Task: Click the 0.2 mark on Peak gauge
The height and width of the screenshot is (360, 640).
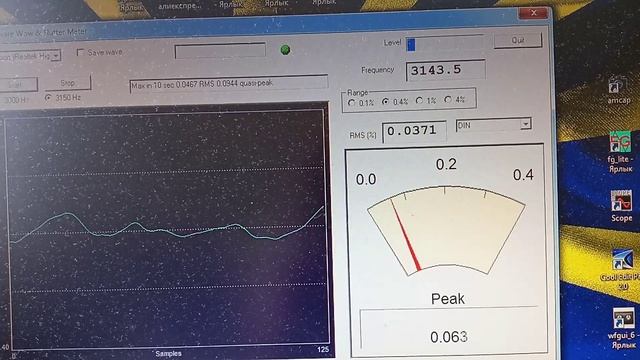Action: pyautogui.click(x=446, y=164)
